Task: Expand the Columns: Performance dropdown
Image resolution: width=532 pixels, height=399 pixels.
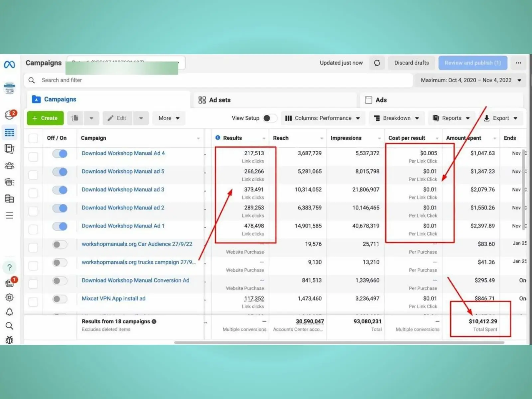Action: 323,118
